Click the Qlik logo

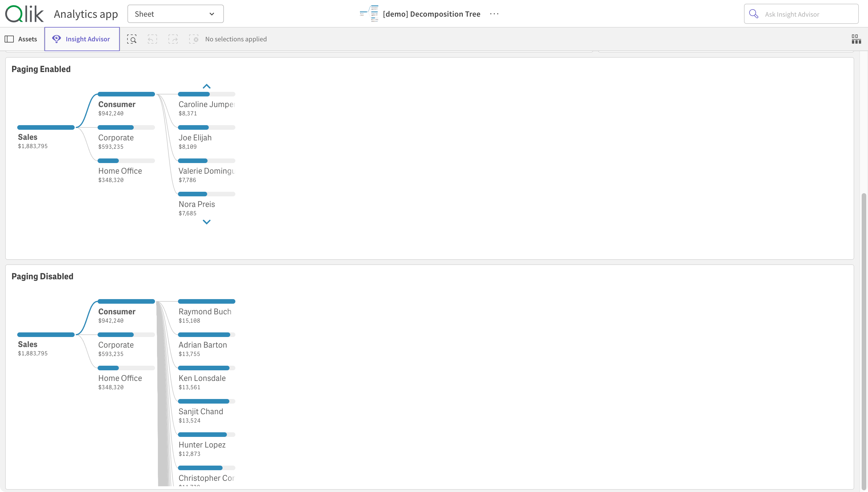pos(24,14)
